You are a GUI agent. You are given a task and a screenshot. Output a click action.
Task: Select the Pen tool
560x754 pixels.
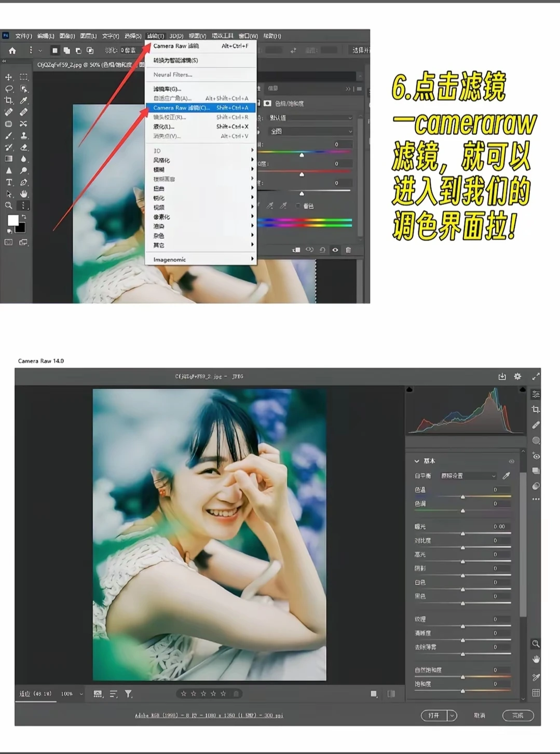[23, 183]
